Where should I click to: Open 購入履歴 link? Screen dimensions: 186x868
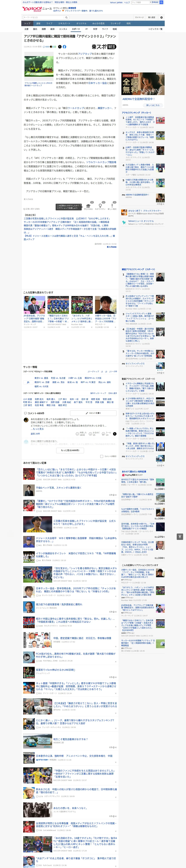(x=152, y=17)
